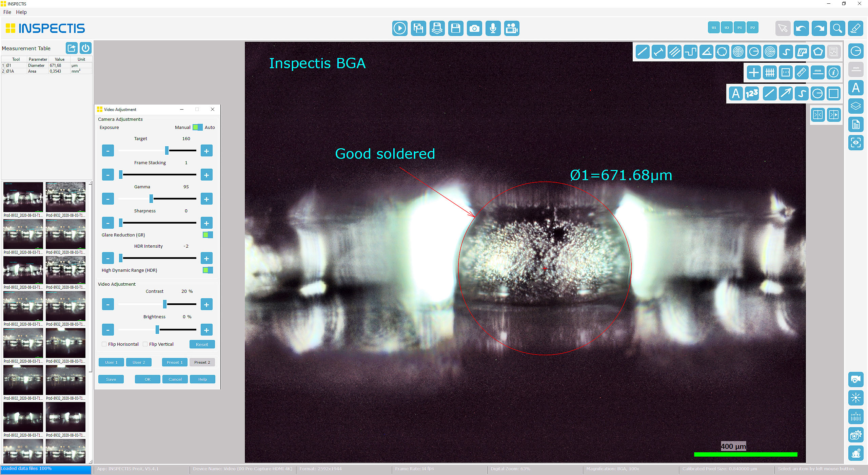The width and height of the screenshot is (868, 475).
Task: Start video recording with the camcorder icon
Action: click(512, 28)
